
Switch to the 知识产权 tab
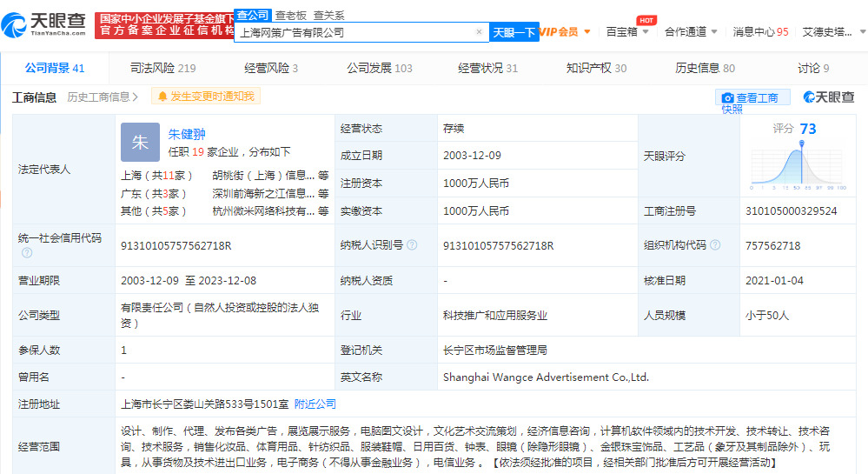coord(596,68)
